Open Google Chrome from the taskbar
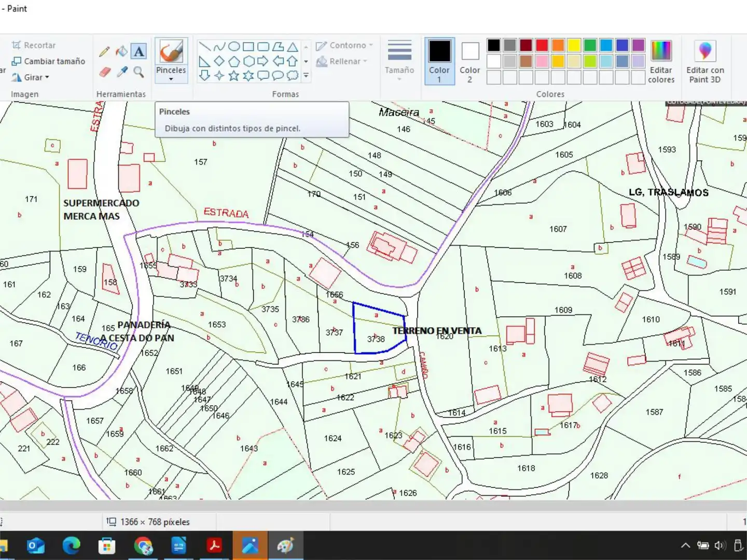The image size is (747, 560). [143, 545]
